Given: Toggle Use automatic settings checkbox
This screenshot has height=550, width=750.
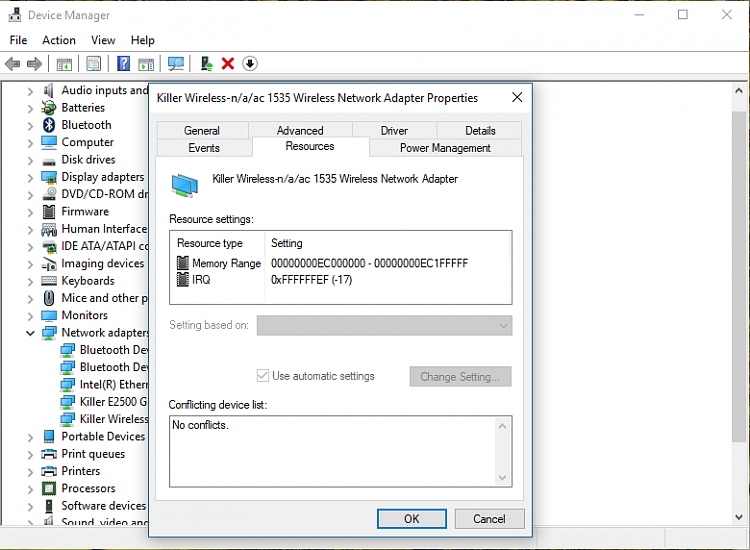Looking at the screenshot, I should (x=263, y=376).
